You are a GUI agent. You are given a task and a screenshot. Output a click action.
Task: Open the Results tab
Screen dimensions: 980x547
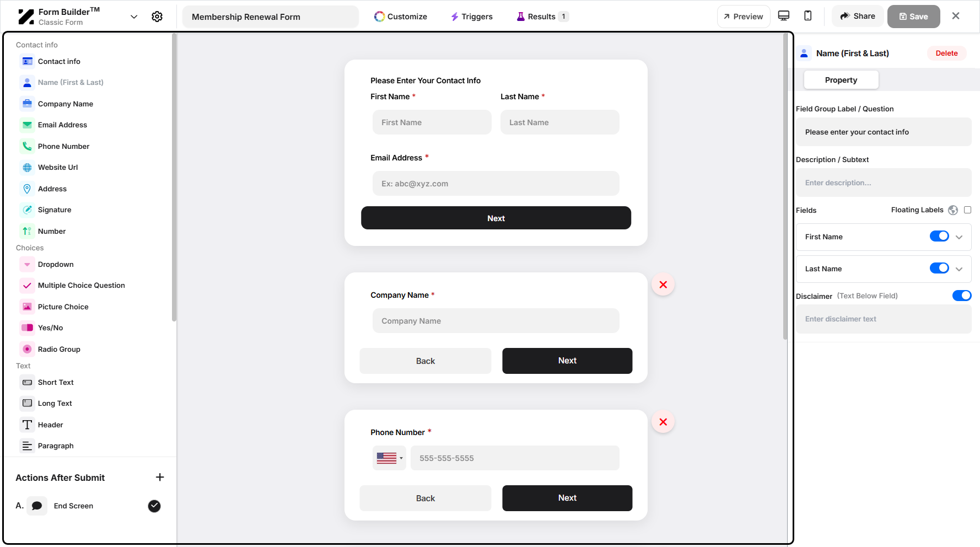542,17
